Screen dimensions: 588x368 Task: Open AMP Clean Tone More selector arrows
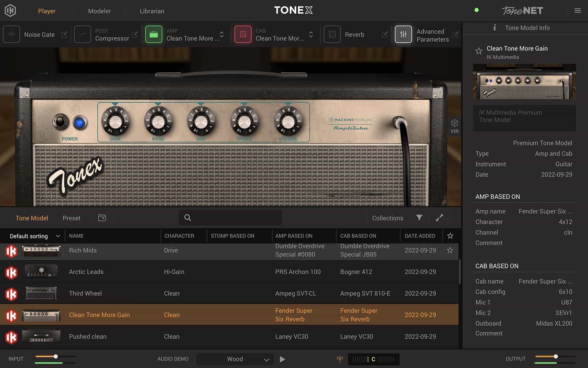coord(222,34)
